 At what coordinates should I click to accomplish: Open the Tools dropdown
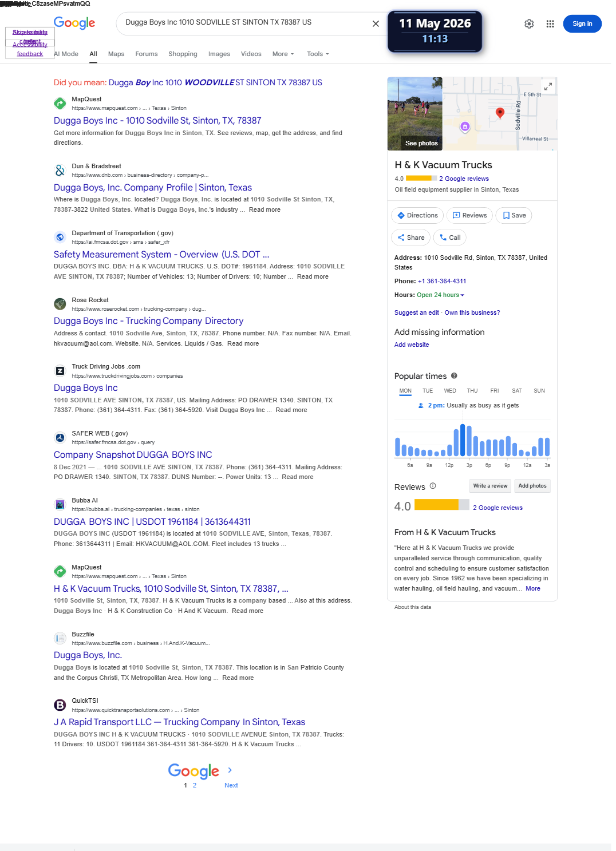(318, 54)
